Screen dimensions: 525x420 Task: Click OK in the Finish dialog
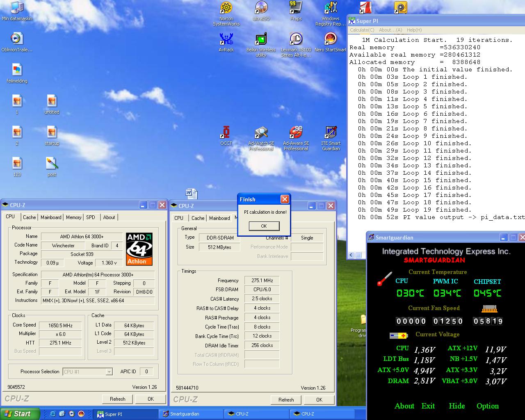point(264,226)
